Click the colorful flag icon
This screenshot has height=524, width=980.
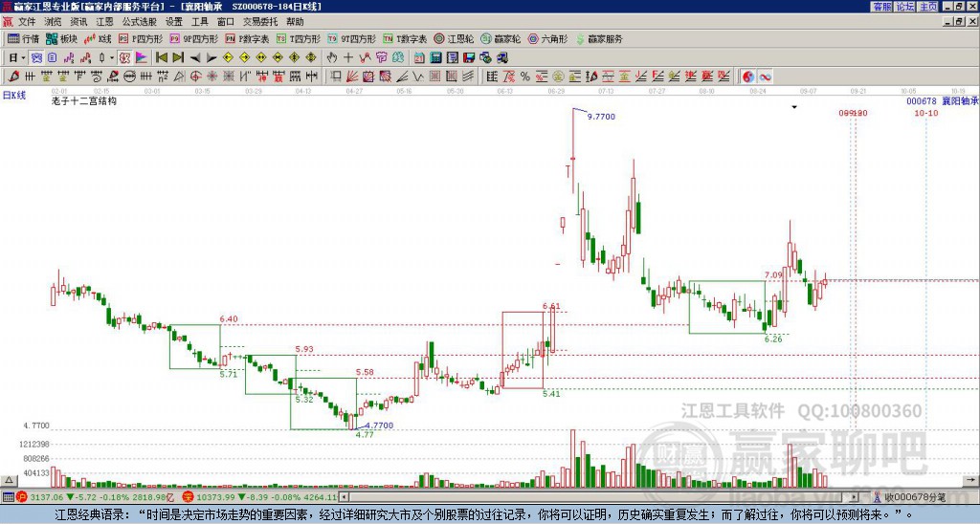pos(142,58)
